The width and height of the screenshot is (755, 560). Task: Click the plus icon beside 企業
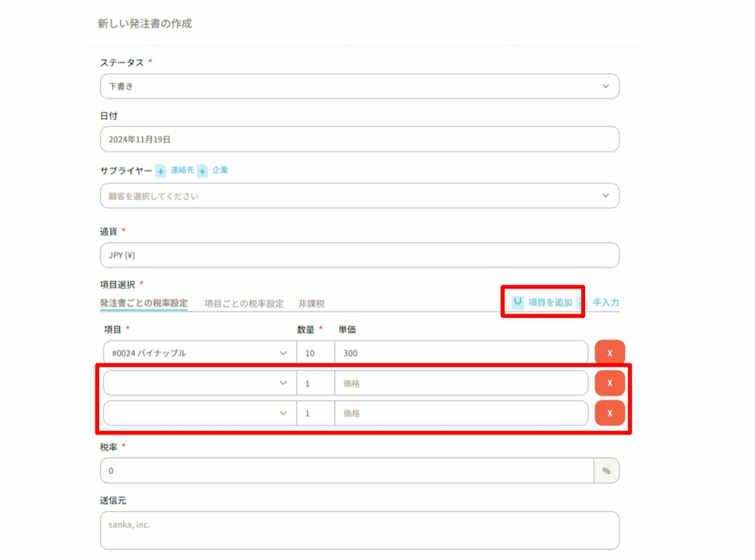click(x=202, y=171)
